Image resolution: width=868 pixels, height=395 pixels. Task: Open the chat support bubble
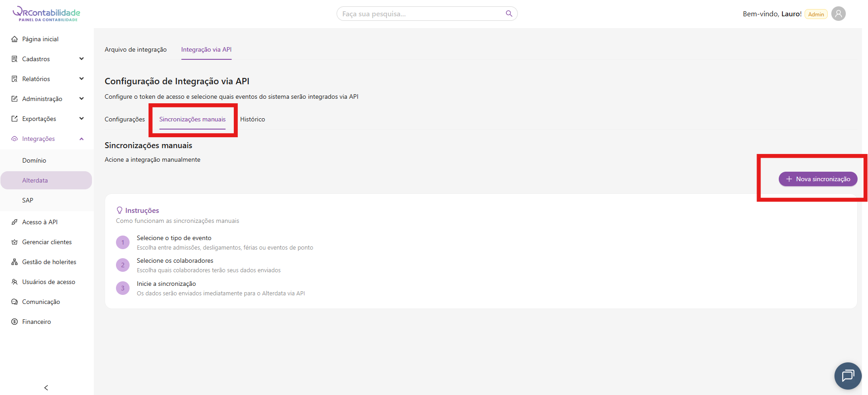pos(848,376)
